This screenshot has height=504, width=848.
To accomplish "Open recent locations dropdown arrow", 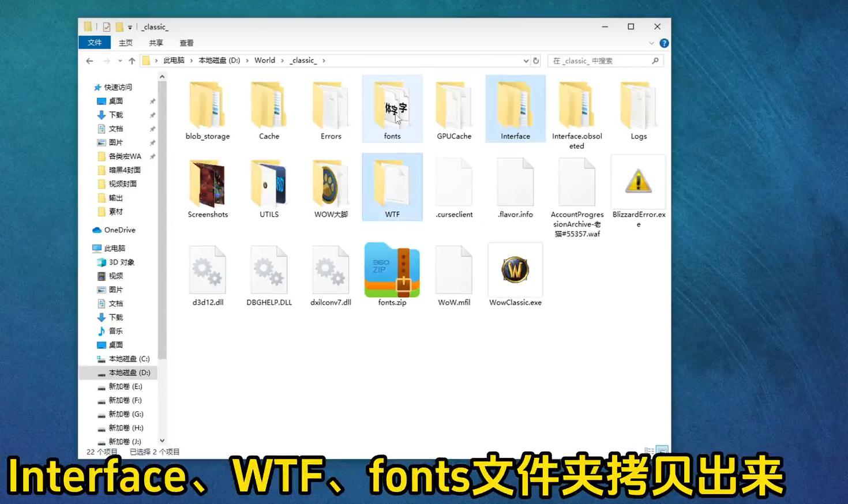I will pyautogui.click(x=120, y=61).
